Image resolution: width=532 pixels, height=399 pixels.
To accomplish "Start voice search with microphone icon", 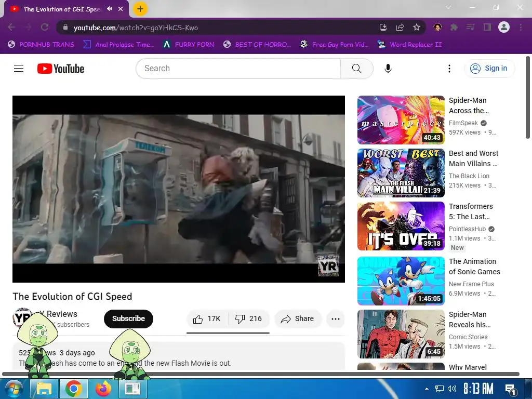I will pos(388,69).
